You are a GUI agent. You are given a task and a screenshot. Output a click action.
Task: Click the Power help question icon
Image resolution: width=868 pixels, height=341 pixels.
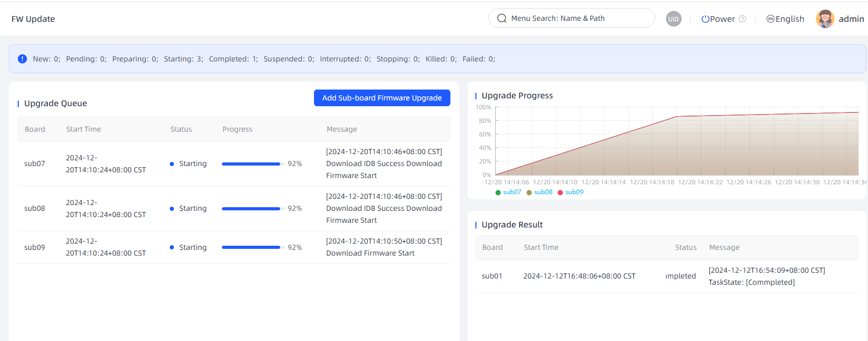pyautogui.click(x=743, y=19)
